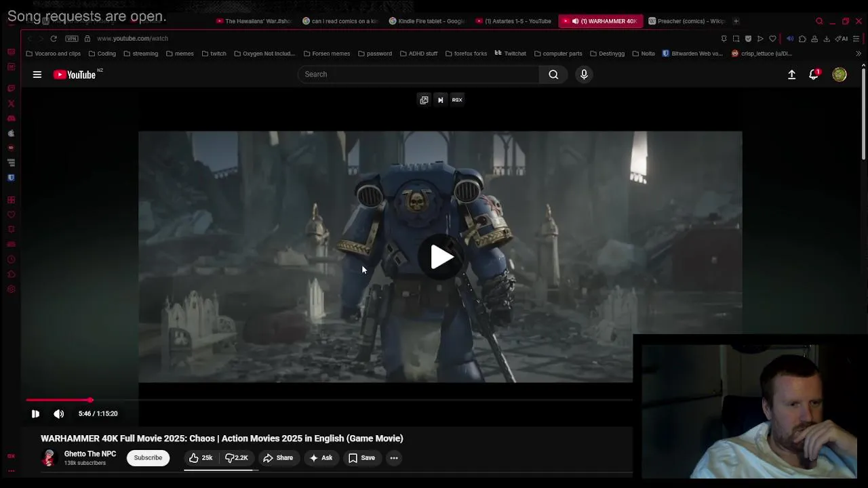The width and height of the screenshot is (868, 488).
Task: Switch to the 'can I read comics' tab
Action: pos(340,21)
